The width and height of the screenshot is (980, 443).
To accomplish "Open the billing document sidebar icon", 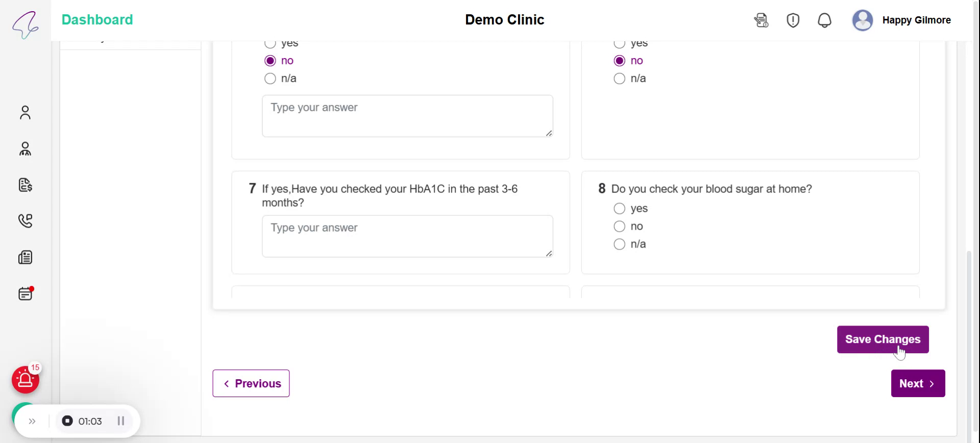I will [x=25, y=185].
